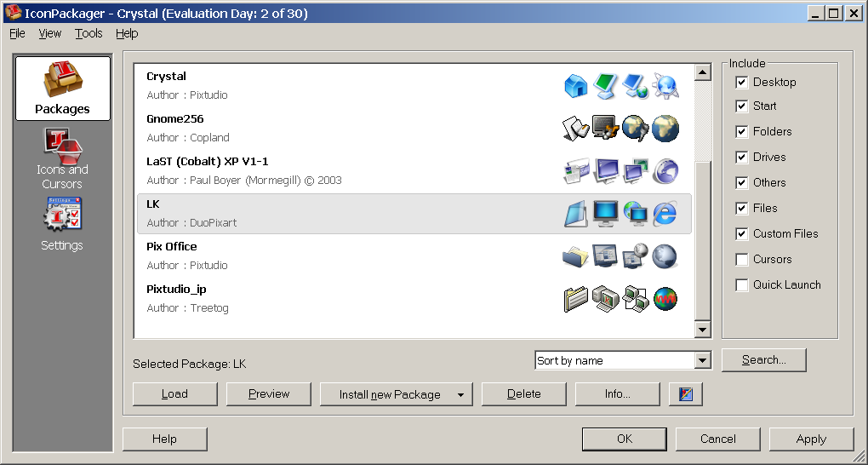Click the grey globe icon in Pix Office row
Viewport: 868px width, 465px height.
tap(665, 256)
